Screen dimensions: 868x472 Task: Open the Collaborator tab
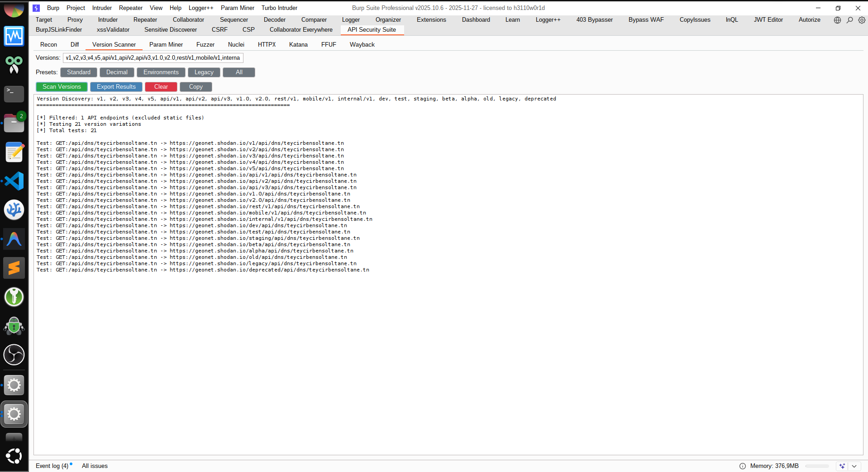188,20
